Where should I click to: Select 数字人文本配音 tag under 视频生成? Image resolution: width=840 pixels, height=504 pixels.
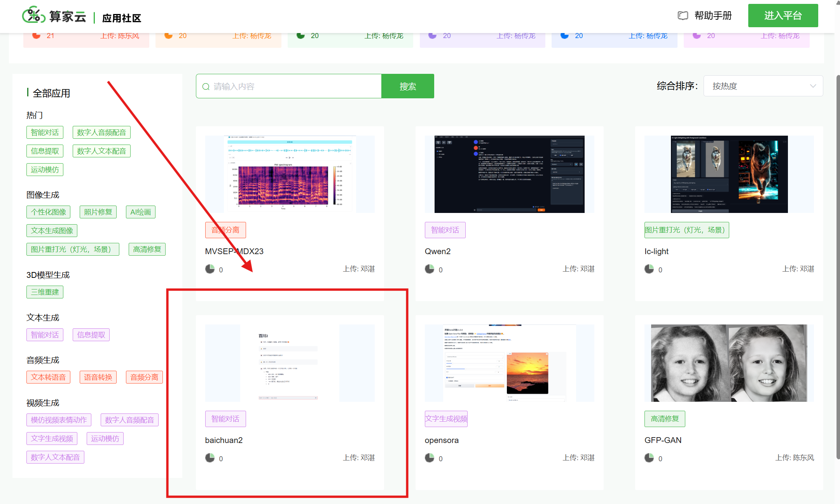55,457
